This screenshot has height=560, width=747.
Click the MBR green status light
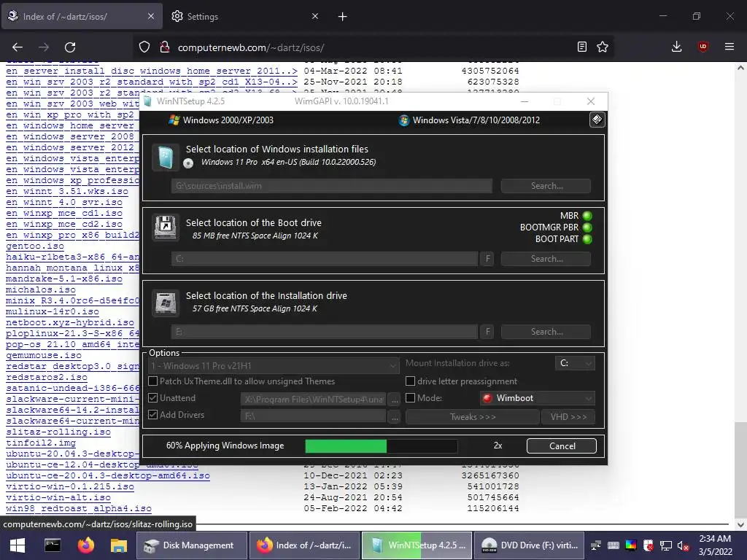click(587, 216)
